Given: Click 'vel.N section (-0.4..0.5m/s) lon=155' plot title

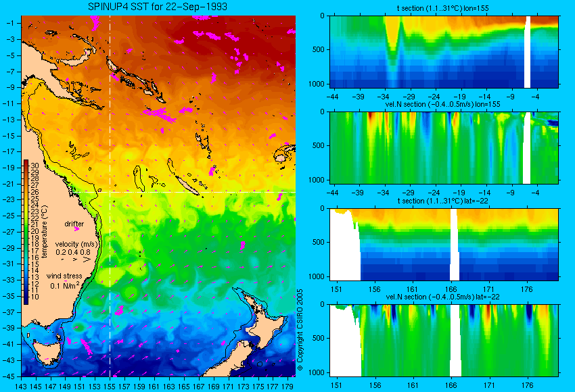Looking at the screenshot, I should 442,104.
